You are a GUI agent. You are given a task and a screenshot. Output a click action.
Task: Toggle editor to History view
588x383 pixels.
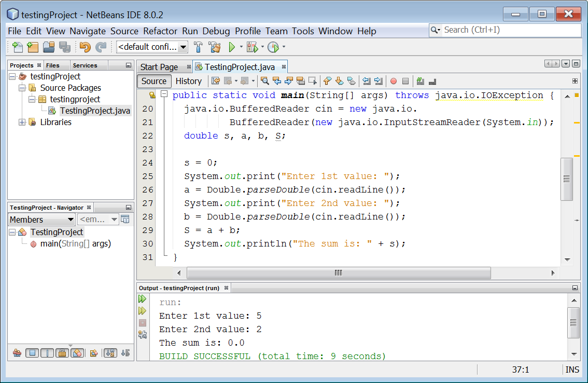click(189, 81)
